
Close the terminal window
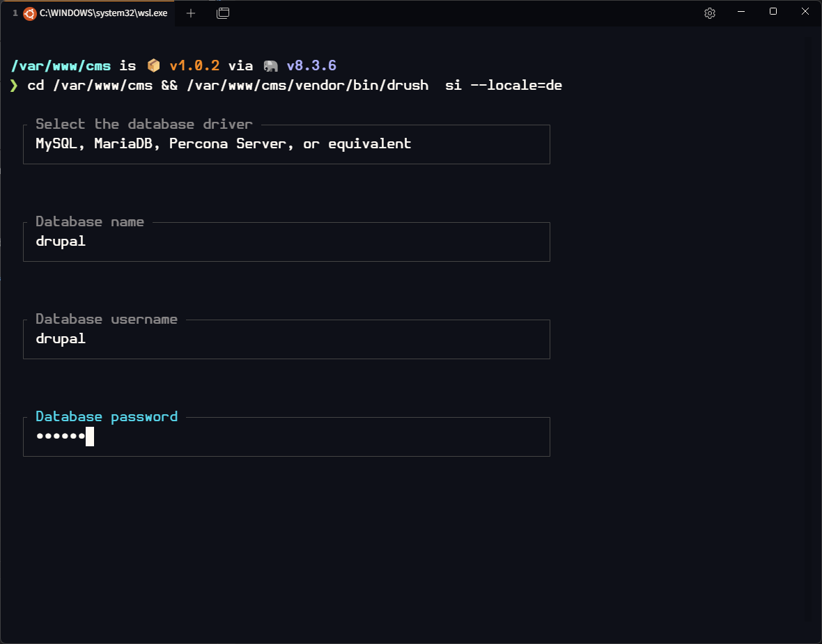(x=805, y=12)
